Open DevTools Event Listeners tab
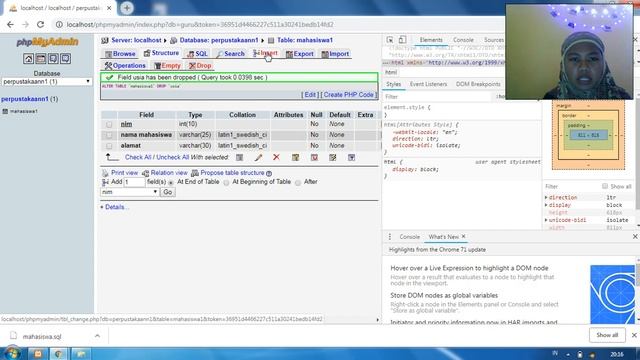 428,84
